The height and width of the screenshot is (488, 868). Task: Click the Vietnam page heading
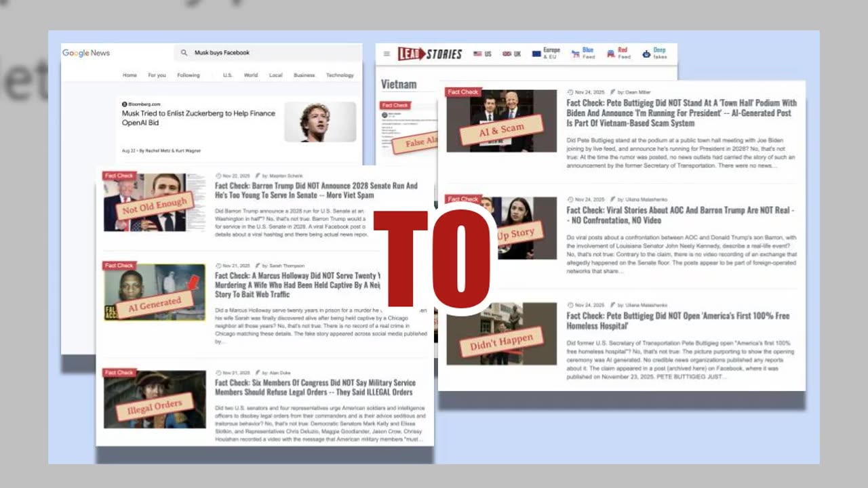pyautogui.click(x=399, y=84)
